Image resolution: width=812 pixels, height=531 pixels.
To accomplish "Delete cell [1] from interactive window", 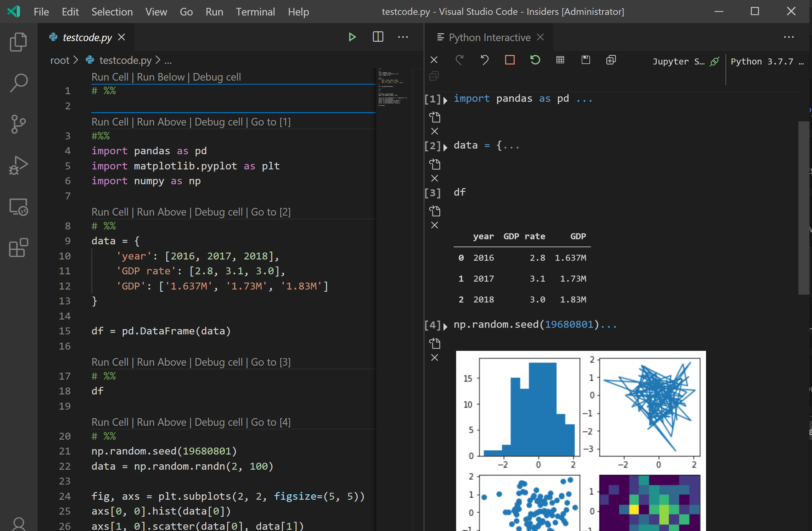I will [435, 131].
